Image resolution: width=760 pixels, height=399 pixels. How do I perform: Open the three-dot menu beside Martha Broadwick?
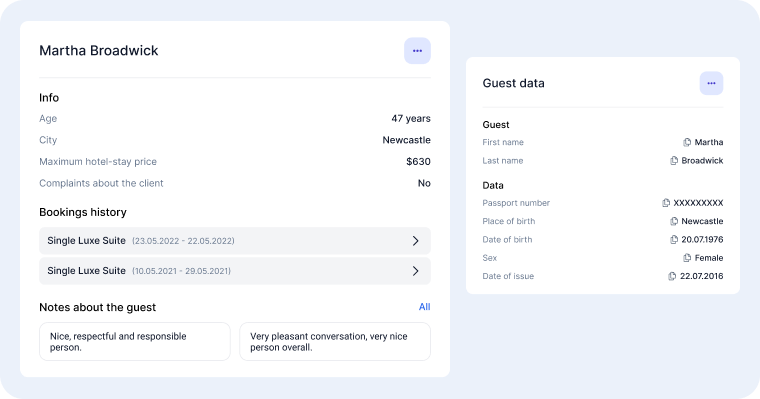pyautogui.click(x=417, y=51)
